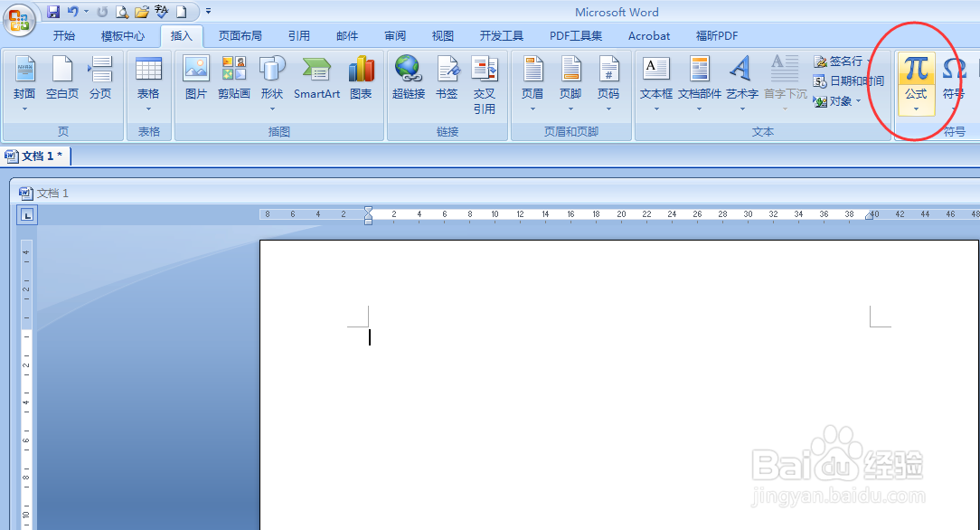Screen dimensions: 980x530
Task: Insert a 空白页 blank page
Action: pyautogui.click(x=61, y=78)
